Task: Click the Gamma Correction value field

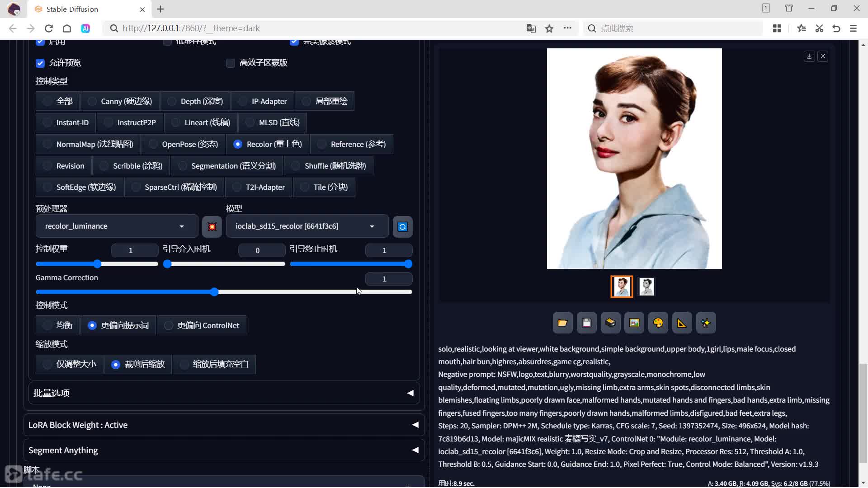Action: 388,279
